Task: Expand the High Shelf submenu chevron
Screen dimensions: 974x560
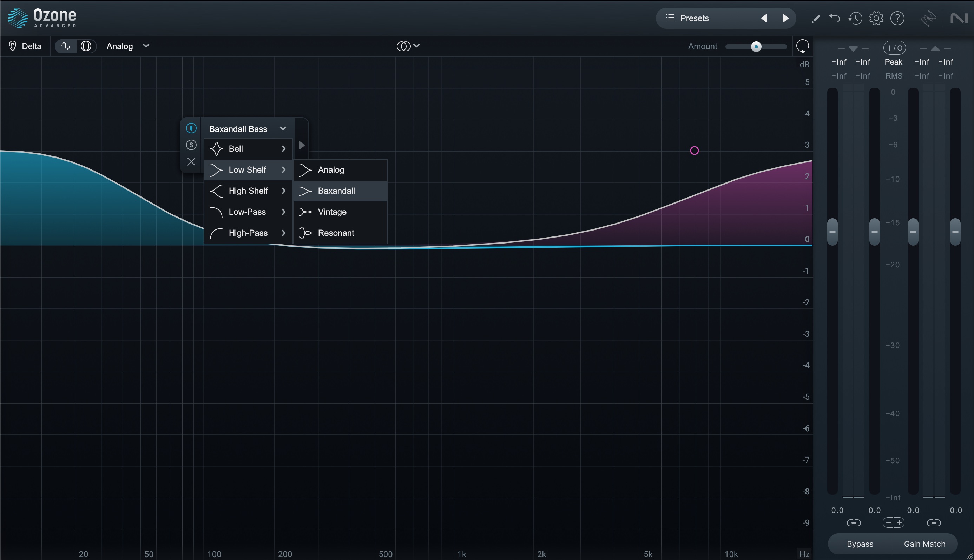Action: pyautogui.click(x=284, y=191)
